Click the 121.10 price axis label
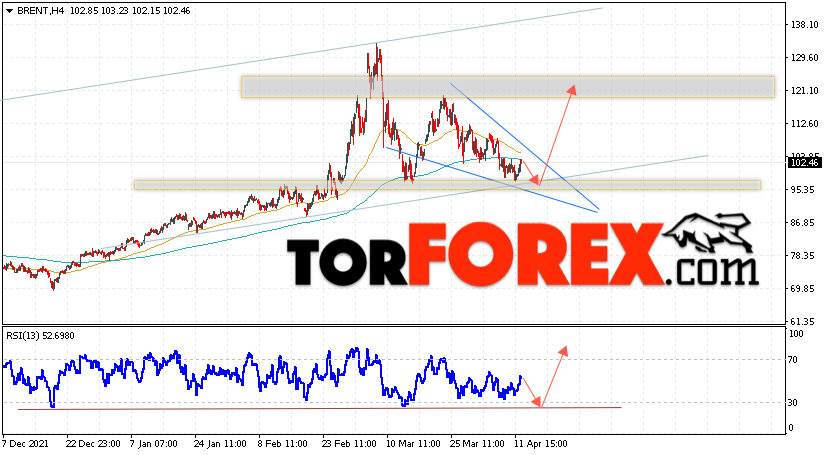Screen dimensions: 826x455 (x=804, y=91)
